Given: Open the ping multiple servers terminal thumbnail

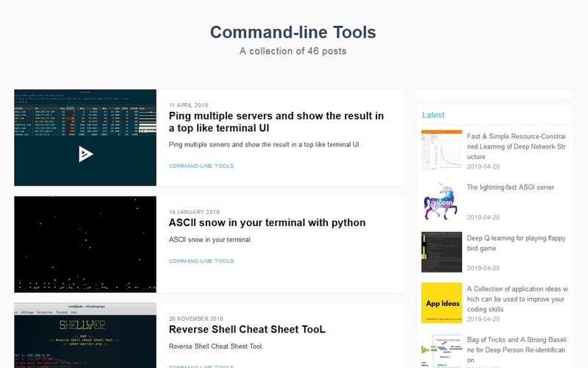Looking at the screenshot, I should (85, 138).
